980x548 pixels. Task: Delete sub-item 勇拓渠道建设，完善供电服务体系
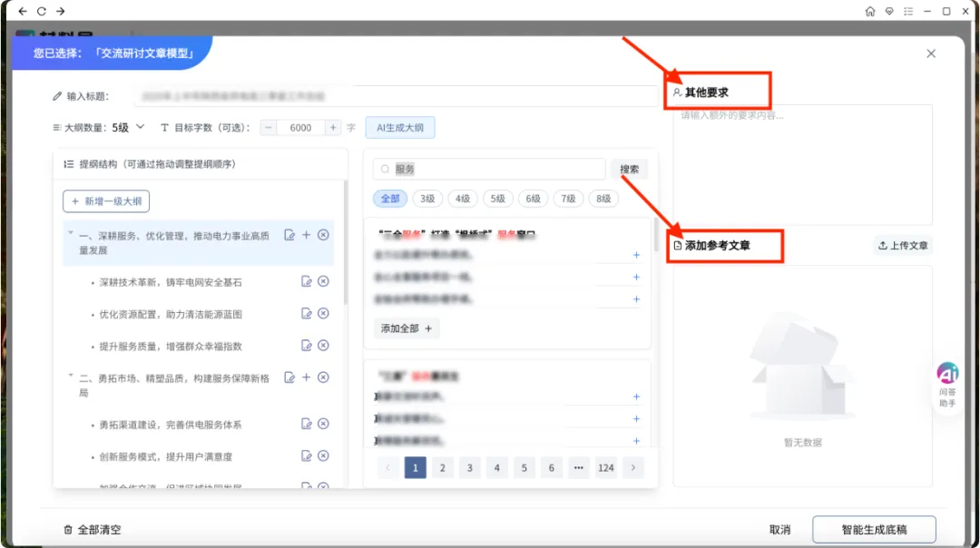tap(323, 424)
